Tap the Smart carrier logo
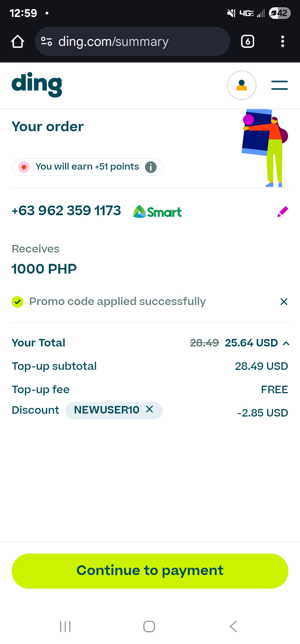Viewport: 300px width, 644px height. click(x=157, y=212)
